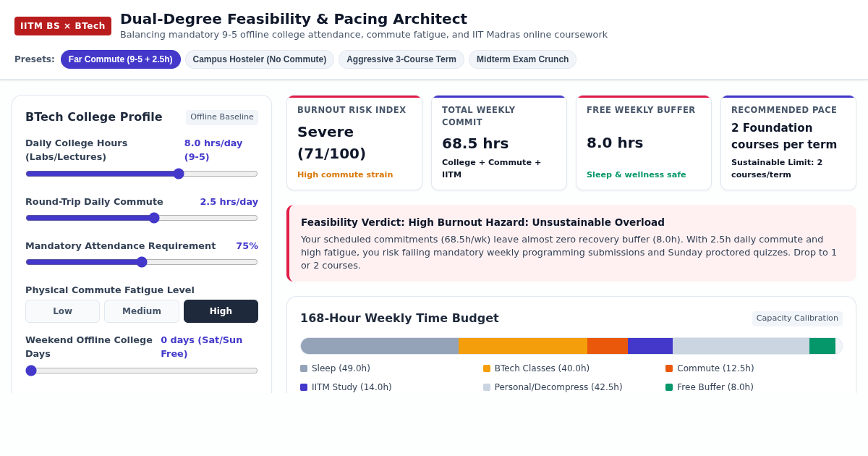868x456 pixels.
Task: Click the Severe (71/100) burnout value
Action: pos(331,143)
